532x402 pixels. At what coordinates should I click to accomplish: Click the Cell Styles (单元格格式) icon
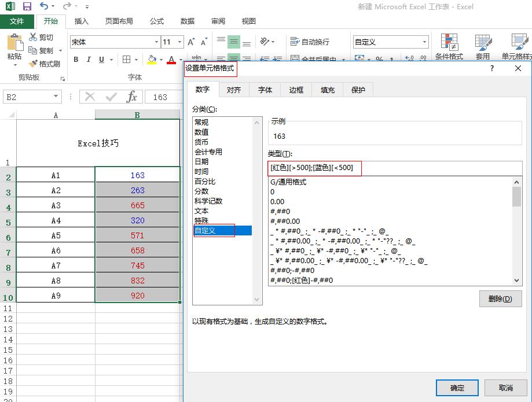[517, 47]
